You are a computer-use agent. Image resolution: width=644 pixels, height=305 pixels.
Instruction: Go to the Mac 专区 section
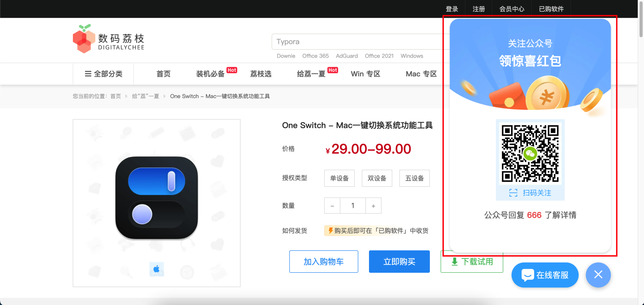click(421, 74)
